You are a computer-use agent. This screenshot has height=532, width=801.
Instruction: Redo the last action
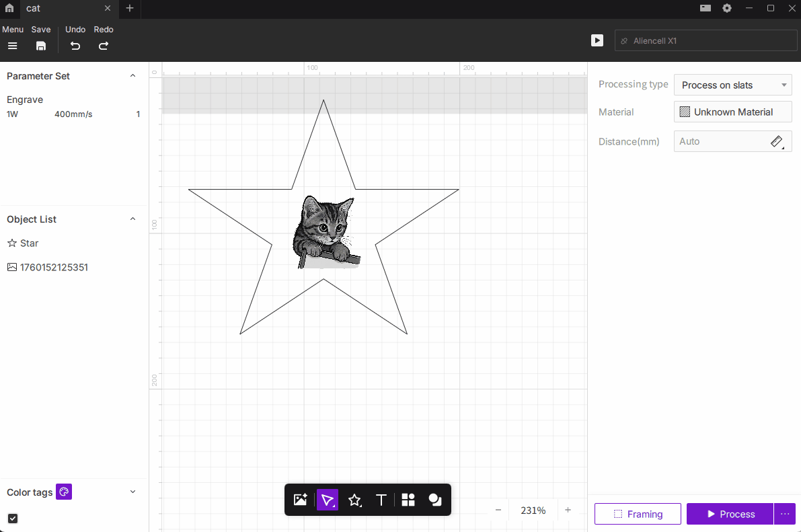[x=104, y=46]
